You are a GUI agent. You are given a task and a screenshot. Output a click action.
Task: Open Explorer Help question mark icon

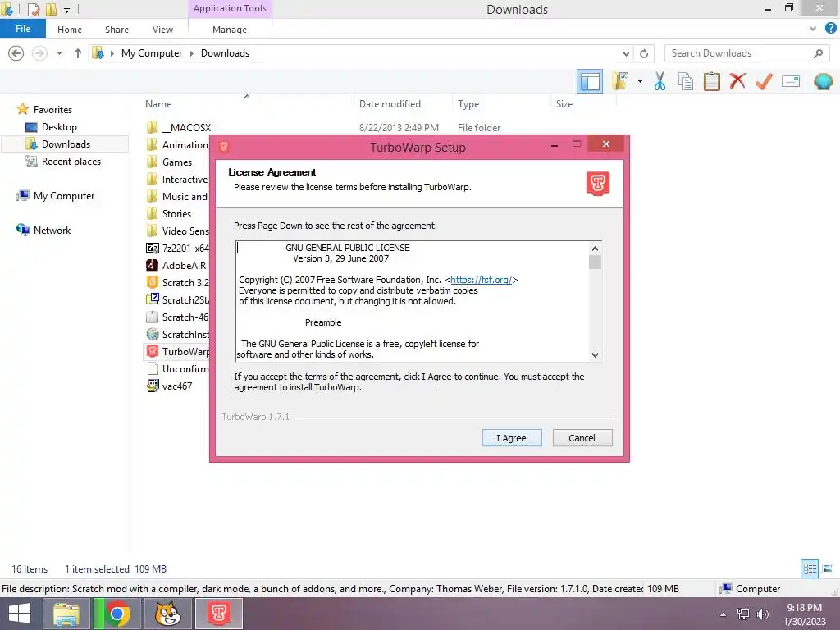click(831, 29)
